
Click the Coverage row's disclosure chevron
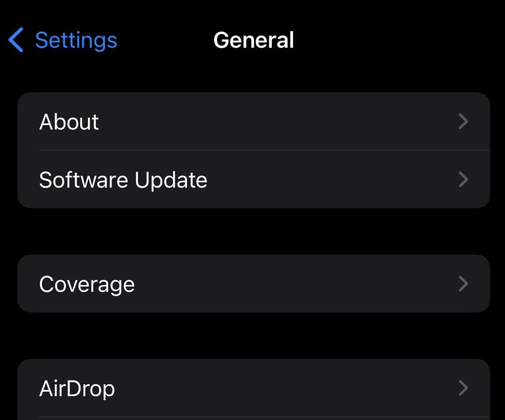point(463,284)
